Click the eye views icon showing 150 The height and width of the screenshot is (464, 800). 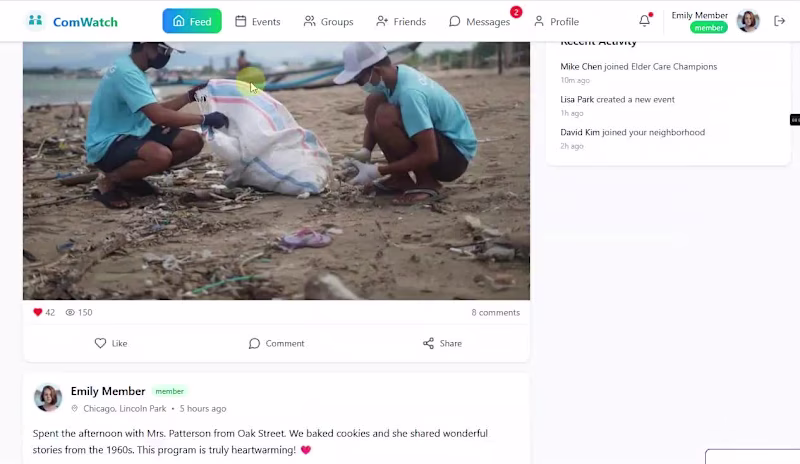click(x=70, y=312)
